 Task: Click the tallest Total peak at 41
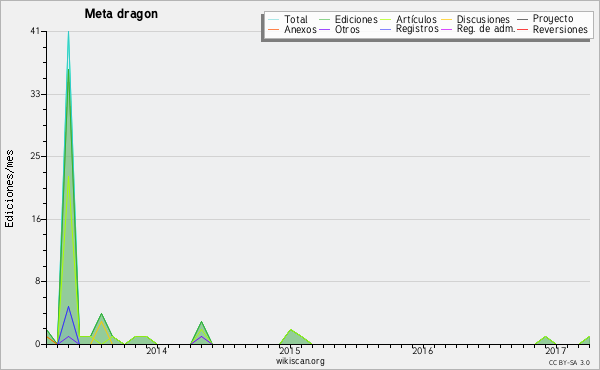tap(68, 33)
